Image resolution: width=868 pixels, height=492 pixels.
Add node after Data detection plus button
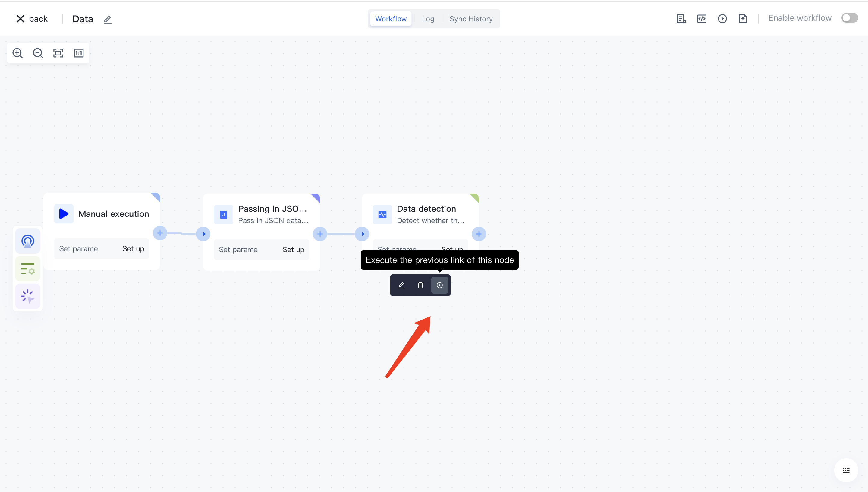[x=479, y=234]
